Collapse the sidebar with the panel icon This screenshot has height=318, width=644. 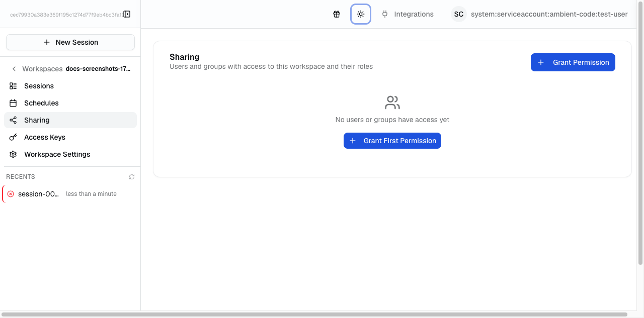[127, 14]
